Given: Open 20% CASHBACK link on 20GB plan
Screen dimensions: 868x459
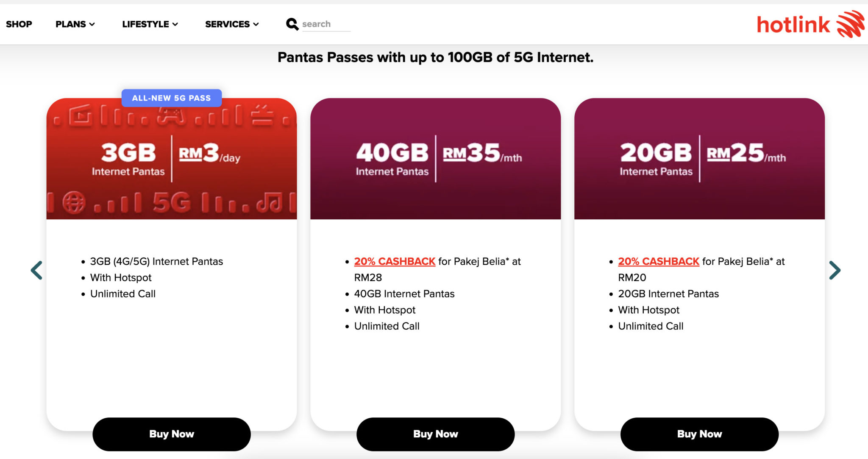Looking at the screenshot, I should (659, 261).
